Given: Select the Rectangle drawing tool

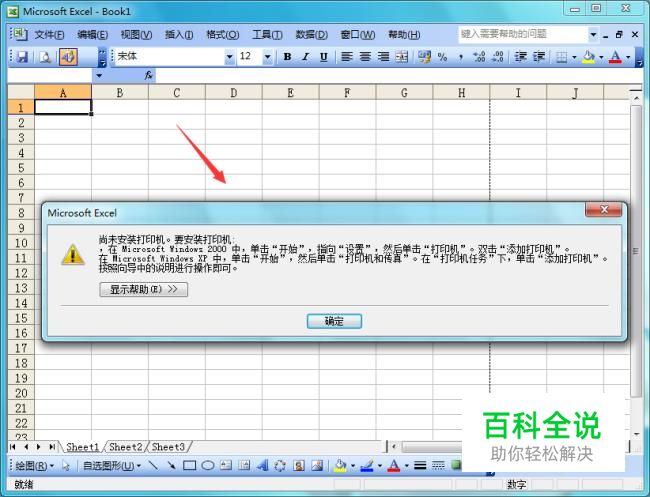Looking at the screenshot, I should (189, 466).
